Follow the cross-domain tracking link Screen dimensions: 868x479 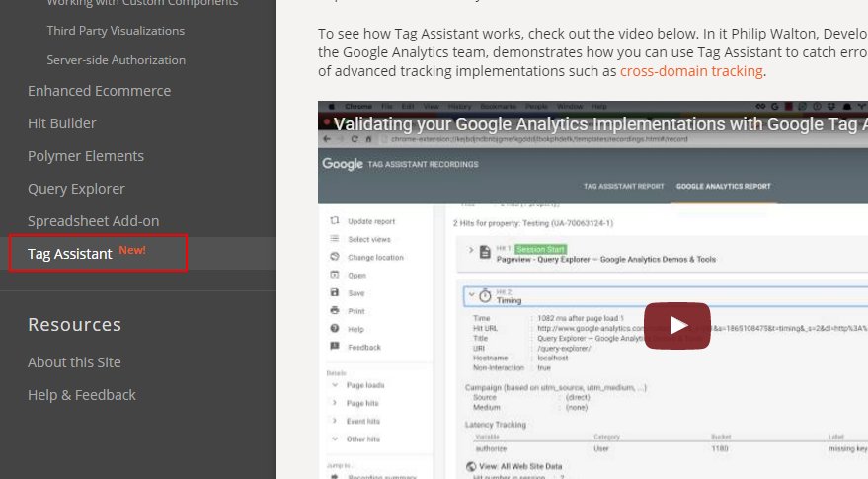(691, 71)
